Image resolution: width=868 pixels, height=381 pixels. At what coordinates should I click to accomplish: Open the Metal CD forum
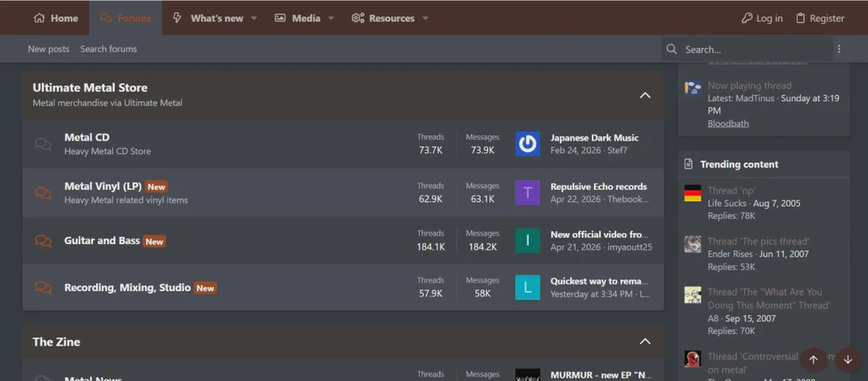coord(87,138)
